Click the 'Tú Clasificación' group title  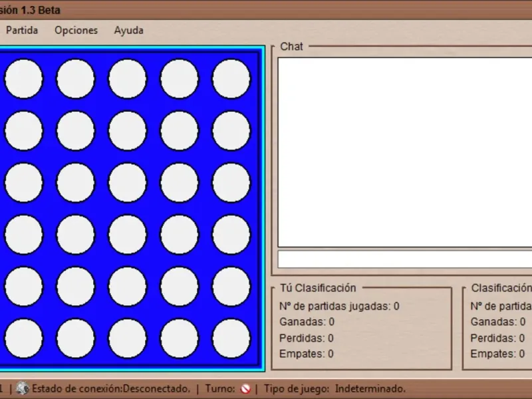318,288
